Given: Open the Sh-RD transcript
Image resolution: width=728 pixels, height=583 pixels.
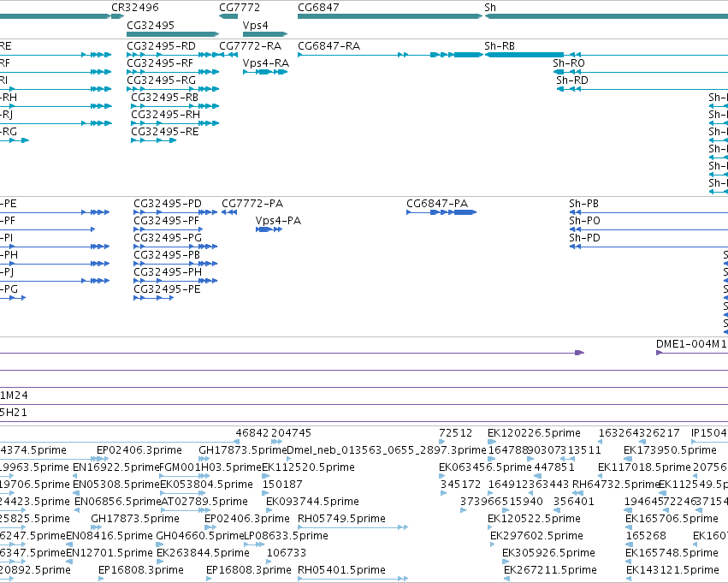Looking at the screenshot, I should tap(642, 89).
